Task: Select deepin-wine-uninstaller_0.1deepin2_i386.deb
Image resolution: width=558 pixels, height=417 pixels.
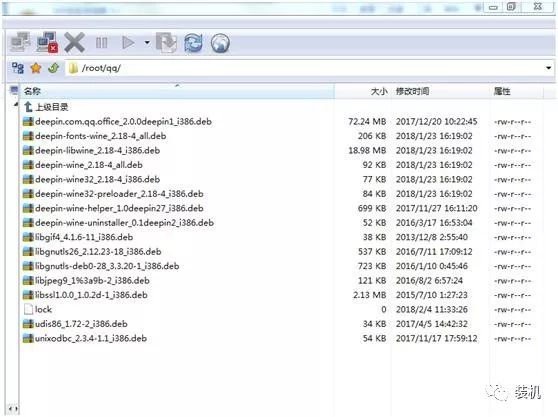Action: [x=124, y=223]
